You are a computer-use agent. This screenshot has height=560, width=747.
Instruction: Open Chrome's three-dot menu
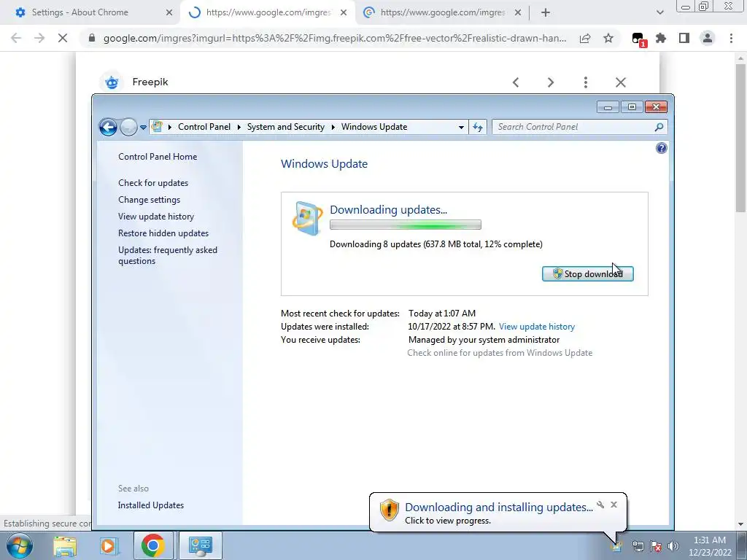point(731,38)
